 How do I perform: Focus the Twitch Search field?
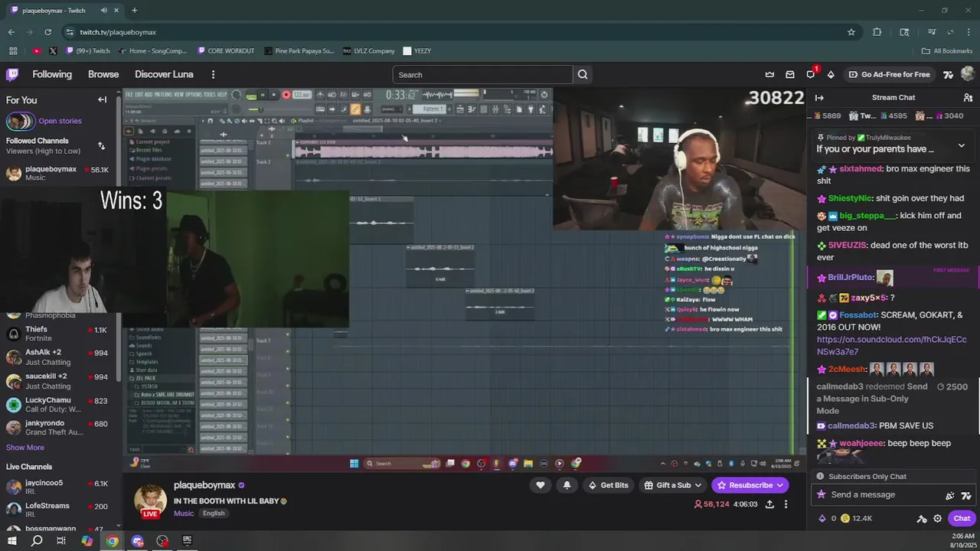(482, 74)
